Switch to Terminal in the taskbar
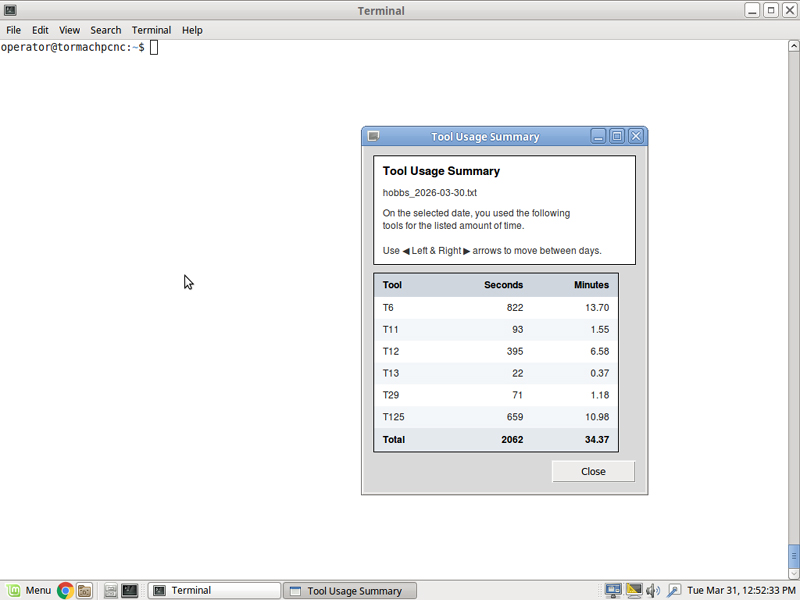 (x=213, y=590)
